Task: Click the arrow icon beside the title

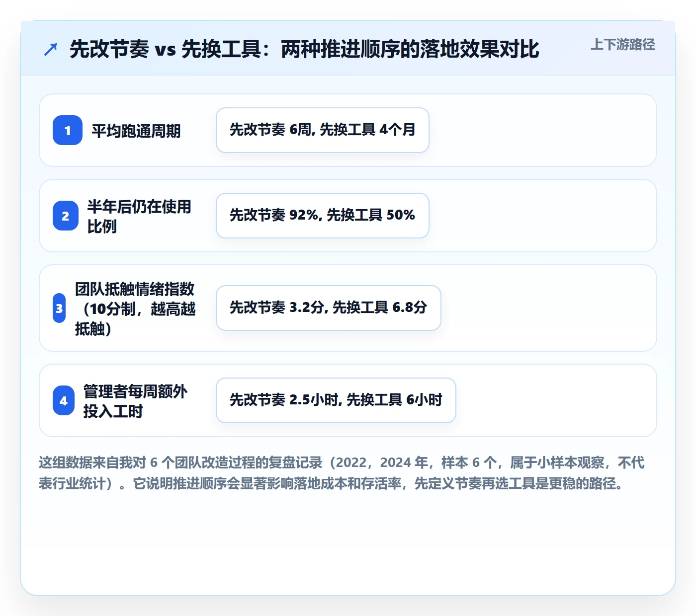Action: coord(51,49)
